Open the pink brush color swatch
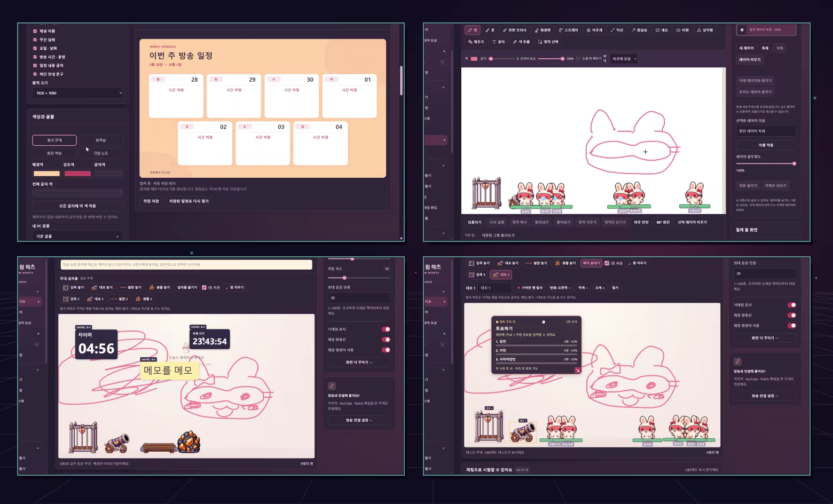This screenshot has width=833, height=504. (x=474, y=59)
